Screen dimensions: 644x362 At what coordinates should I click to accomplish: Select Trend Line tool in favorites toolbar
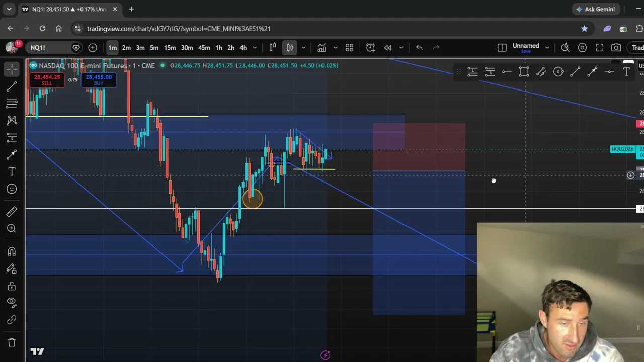[x=575, y=72]
